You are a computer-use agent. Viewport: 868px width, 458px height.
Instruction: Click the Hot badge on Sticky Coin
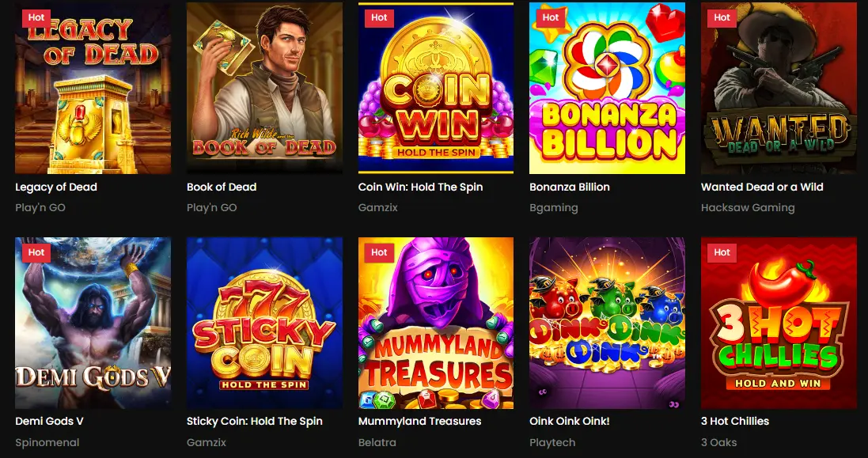pyautogui.click(x=207, y=252)
